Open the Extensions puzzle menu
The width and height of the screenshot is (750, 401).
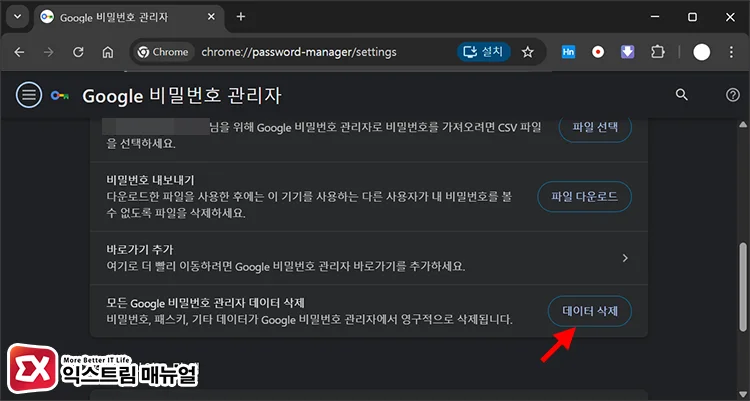tap(658, 52)
